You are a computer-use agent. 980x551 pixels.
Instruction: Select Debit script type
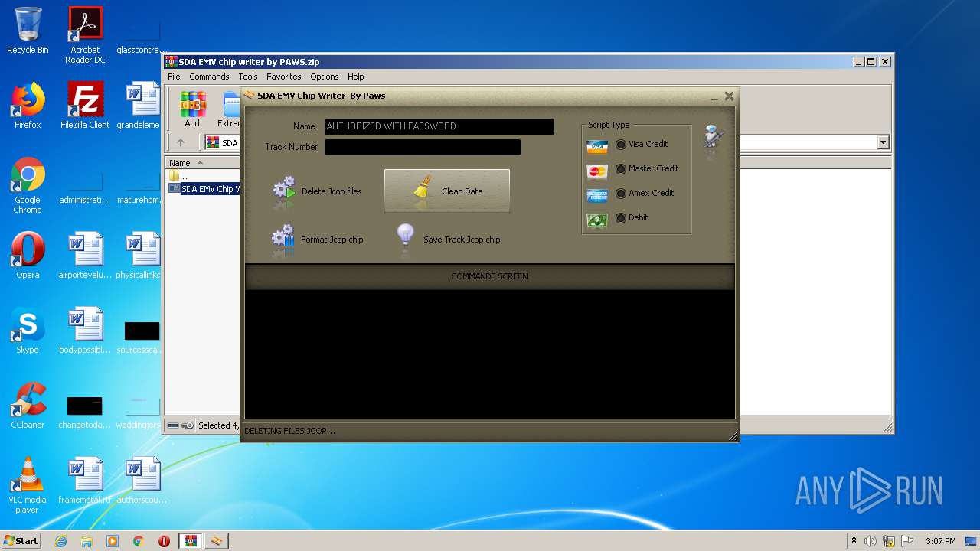[x=632, y=217]
